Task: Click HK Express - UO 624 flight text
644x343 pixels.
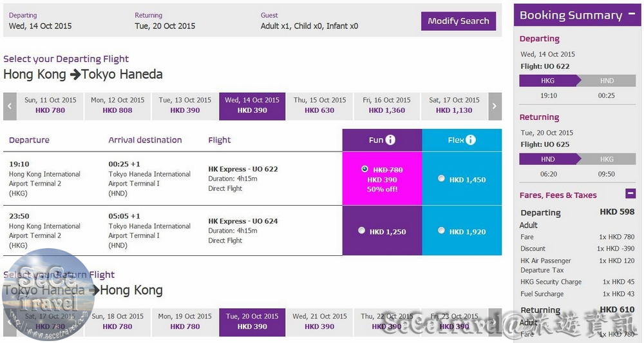Action: pos(243,221)
